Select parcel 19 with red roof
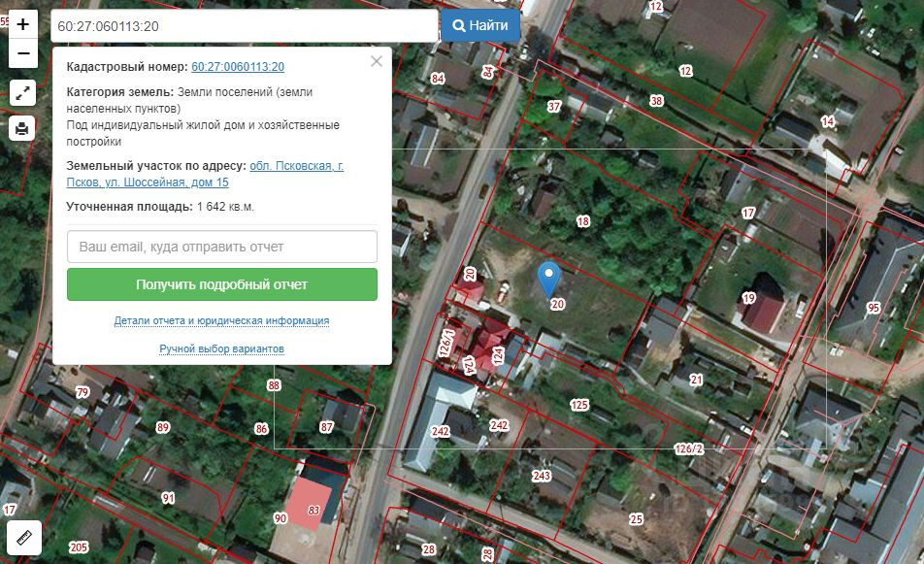This screenshot has width=924, height=564. click(x=749, y=298)
